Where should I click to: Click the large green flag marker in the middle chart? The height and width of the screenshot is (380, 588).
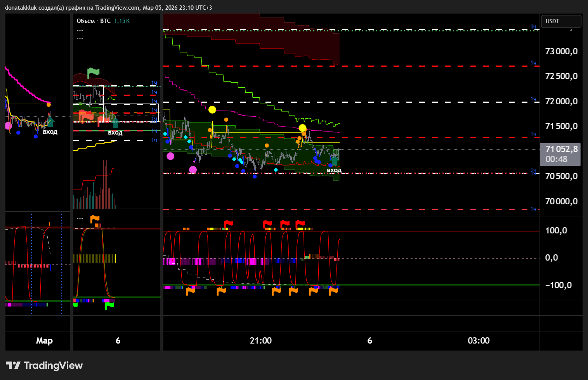(x=93, y=73)
